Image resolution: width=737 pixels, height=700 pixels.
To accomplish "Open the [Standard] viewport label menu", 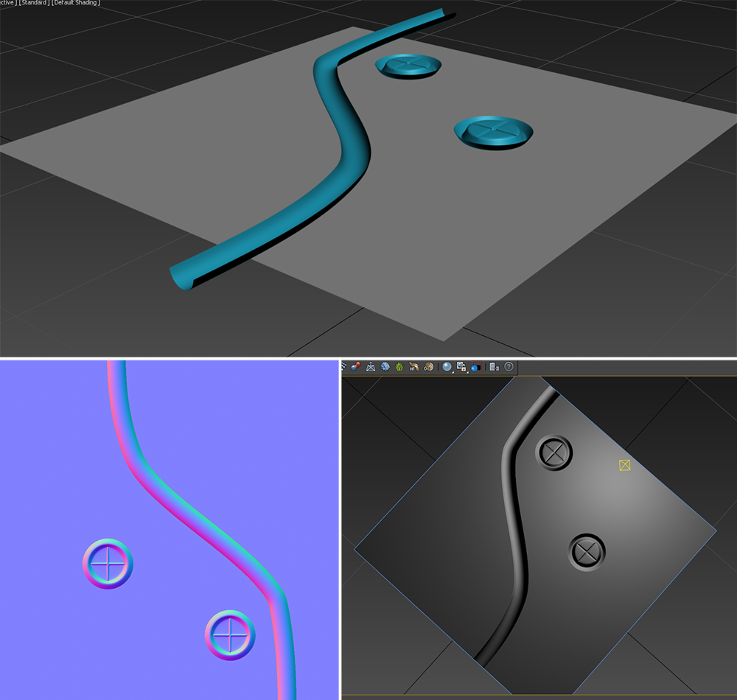I will (33, 3).
